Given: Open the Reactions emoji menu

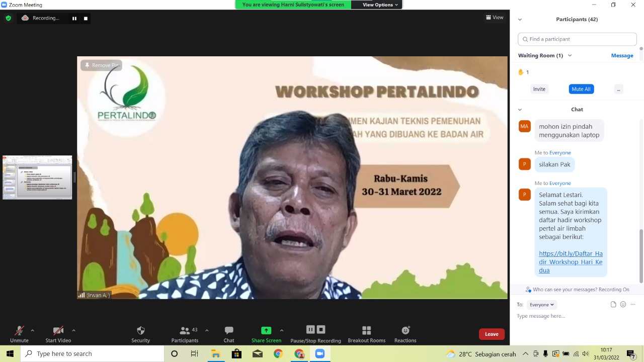Looking at the screenshot, I should pos(405,334).
